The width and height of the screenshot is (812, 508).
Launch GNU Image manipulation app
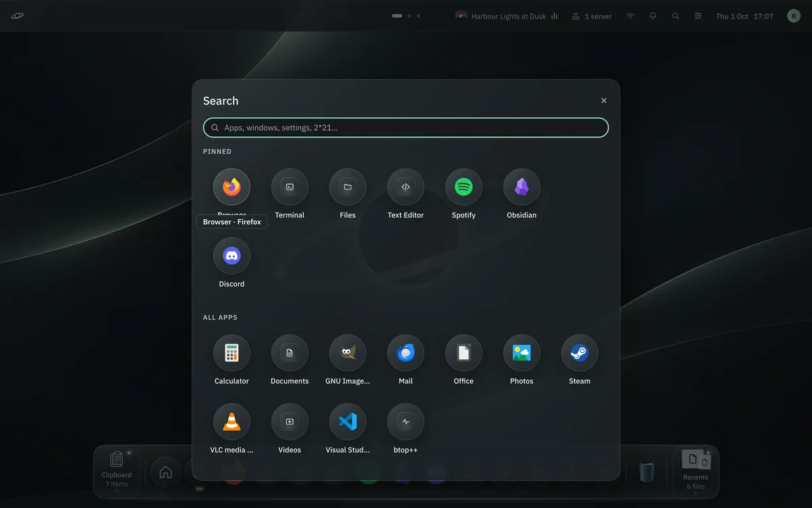coord(348,353)
